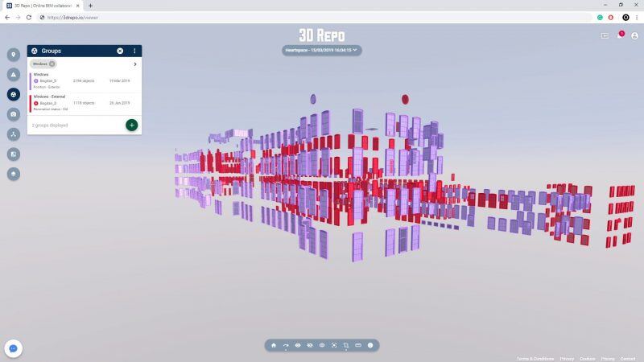Open the navigation mode turntable icon
This screenshot has width=644, height=362.
click(286, 346)
